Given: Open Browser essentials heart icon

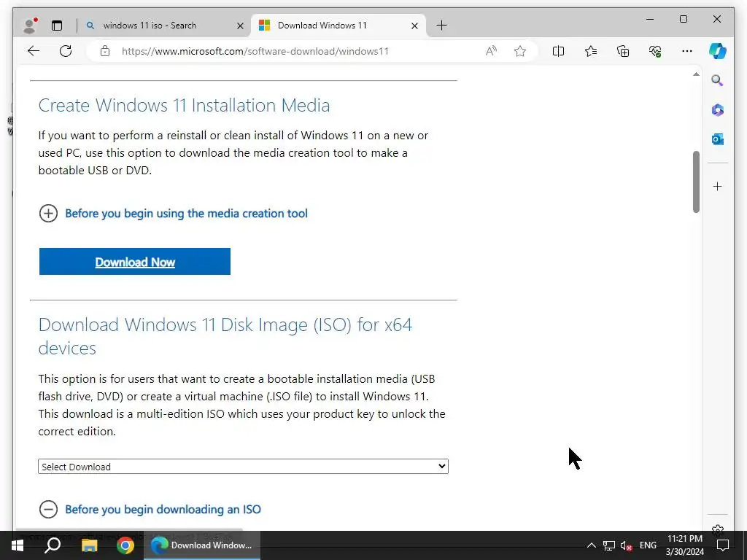Looking at the screenshot, I should pos(655,51).
